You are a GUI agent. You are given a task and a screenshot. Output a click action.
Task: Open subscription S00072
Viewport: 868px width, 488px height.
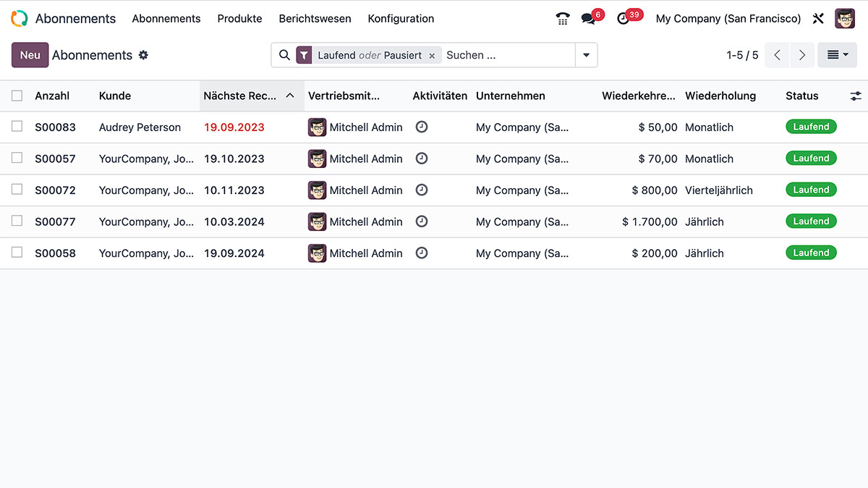tap(54, 190)
